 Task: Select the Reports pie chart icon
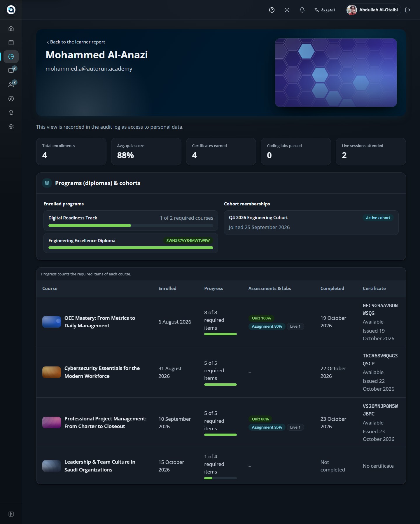(x=11, y=57)
